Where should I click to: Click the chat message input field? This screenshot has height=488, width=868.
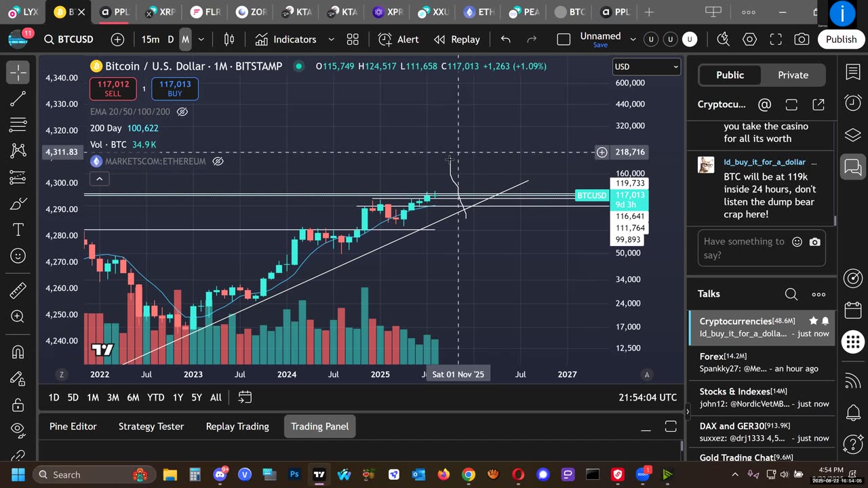762,248
